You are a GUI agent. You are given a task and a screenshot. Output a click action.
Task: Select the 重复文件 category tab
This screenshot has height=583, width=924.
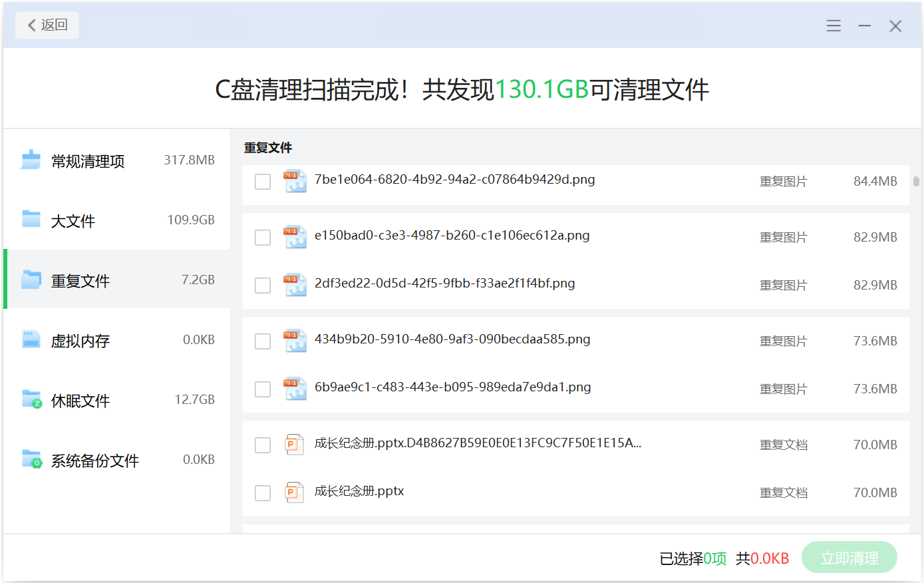117,280
